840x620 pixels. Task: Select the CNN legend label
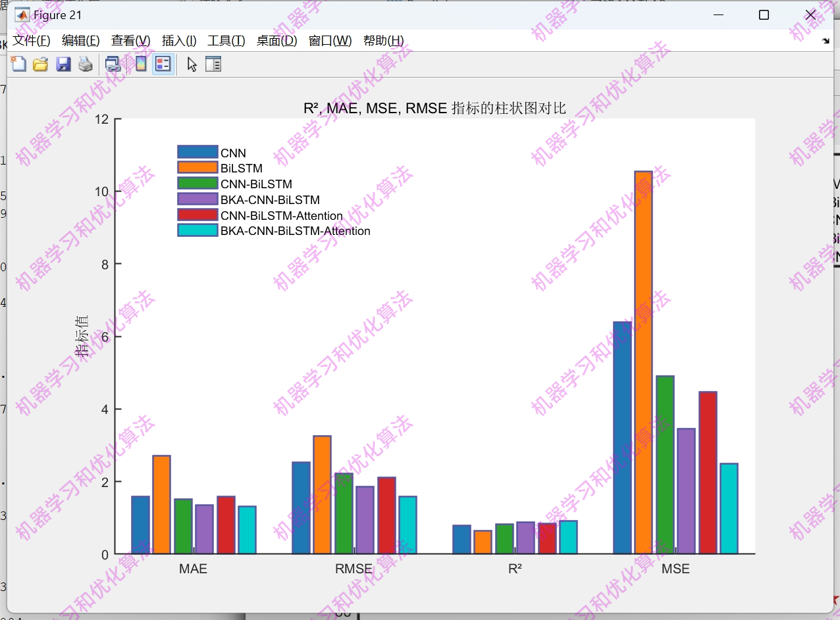(233, 153)
